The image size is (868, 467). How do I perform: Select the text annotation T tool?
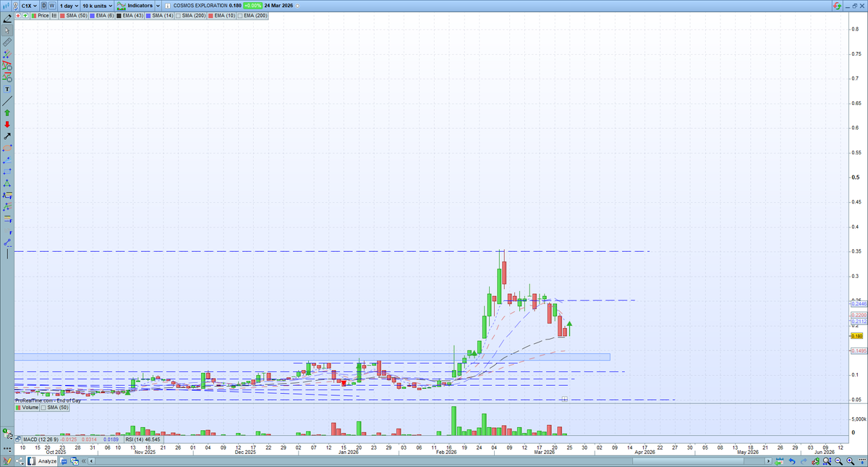pos(7,89)
